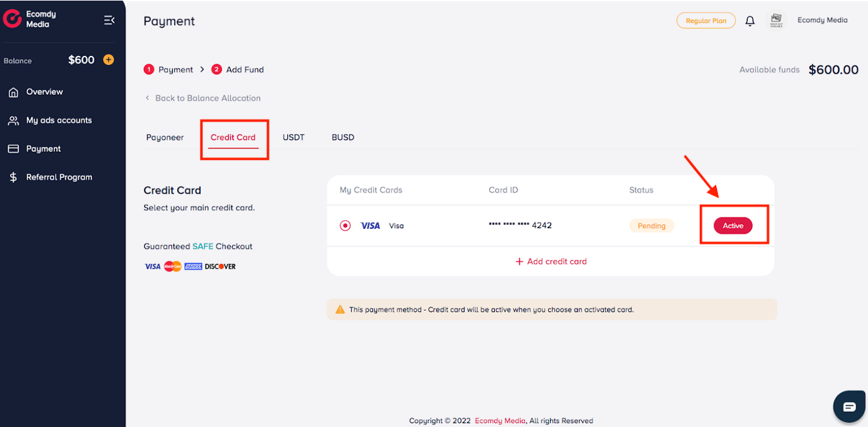The width and height of the screenshot is (868, 427).
Task: Click the Visa logo under Safe Checkout
Action: click(x=153, y=266)
